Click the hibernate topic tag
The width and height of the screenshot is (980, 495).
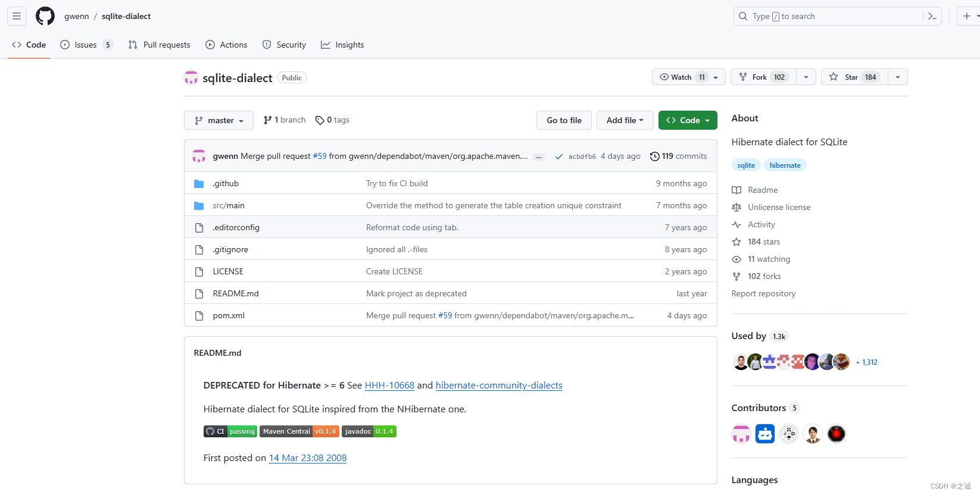click(x=785, y=165)
